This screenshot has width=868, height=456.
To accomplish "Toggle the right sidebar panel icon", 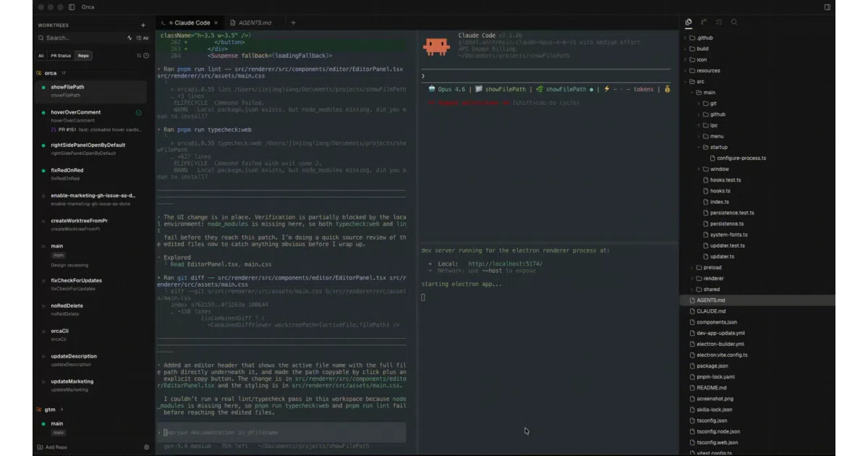I will pyautogui.click(x=827, y=7).
